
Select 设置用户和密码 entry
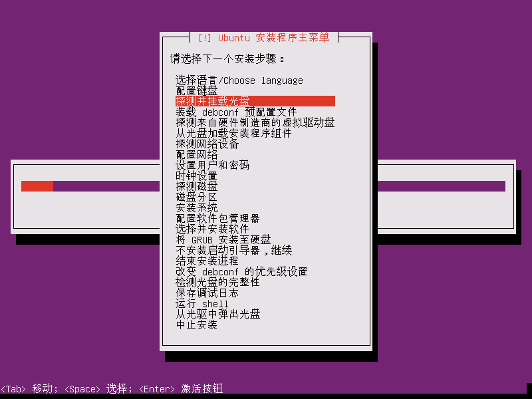click(x=212, y=165)
